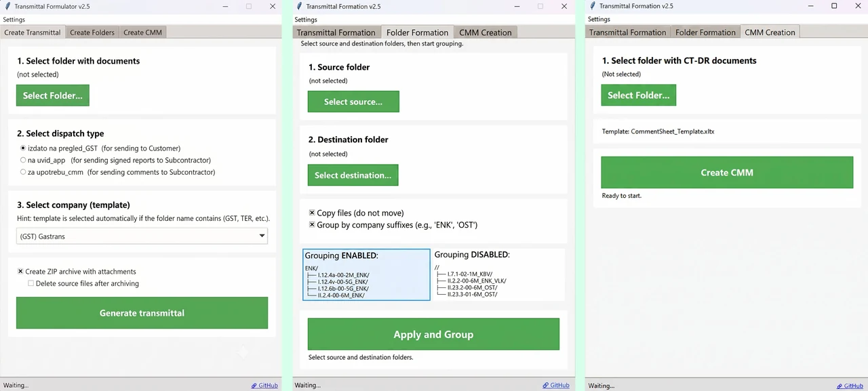Open Transmittal Formation tab in right window

(x=628, y=33)
